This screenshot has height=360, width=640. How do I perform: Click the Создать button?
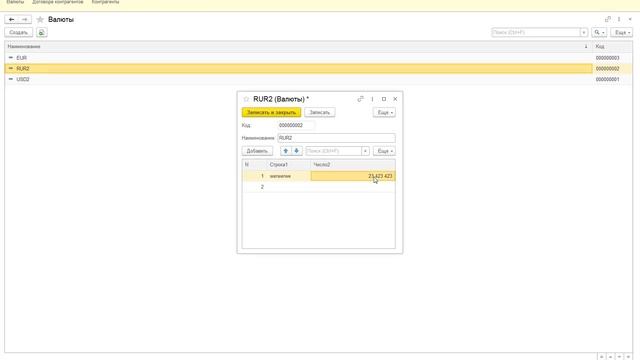(18, 32)
